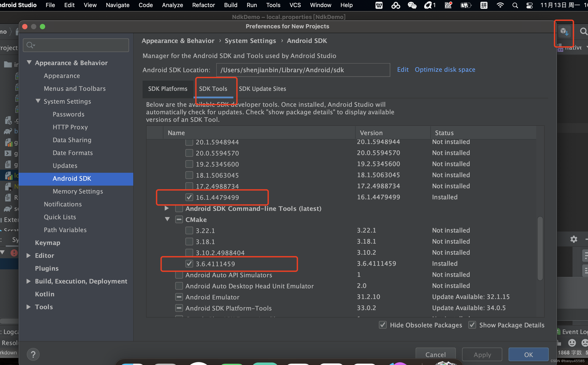Click the Android SDK Location path field
588x365 pixels.
point(303,70)
